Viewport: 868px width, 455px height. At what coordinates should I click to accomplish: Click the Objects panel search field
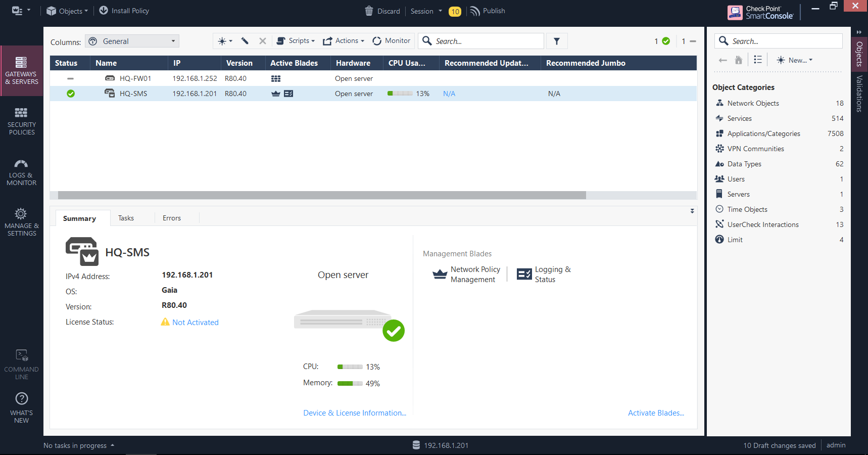(x=779, y=41)
